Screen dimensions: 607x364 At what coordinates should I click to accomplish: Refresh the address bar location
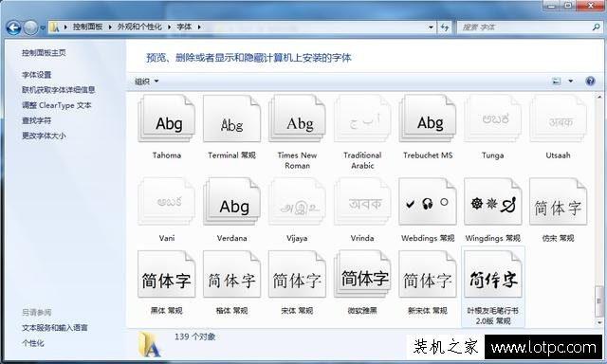(x=445, y=27)
